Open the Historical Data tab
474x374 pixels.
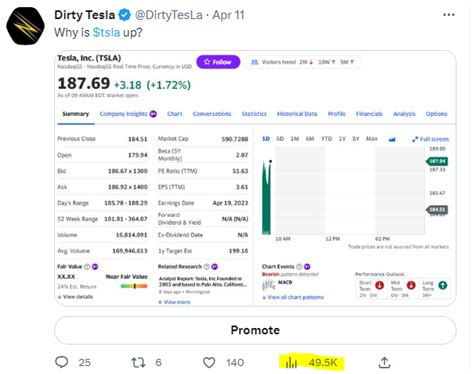297,114
